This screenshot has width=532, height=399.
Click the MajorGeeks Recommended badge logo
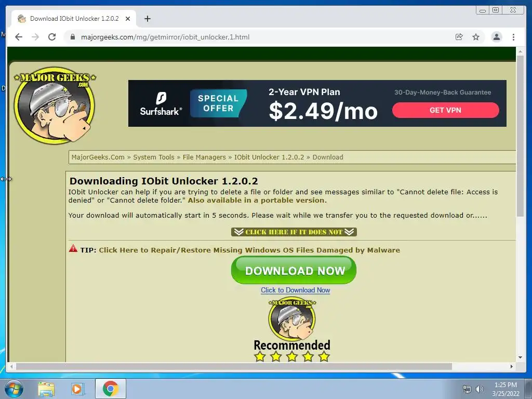[x=292, y=319]
